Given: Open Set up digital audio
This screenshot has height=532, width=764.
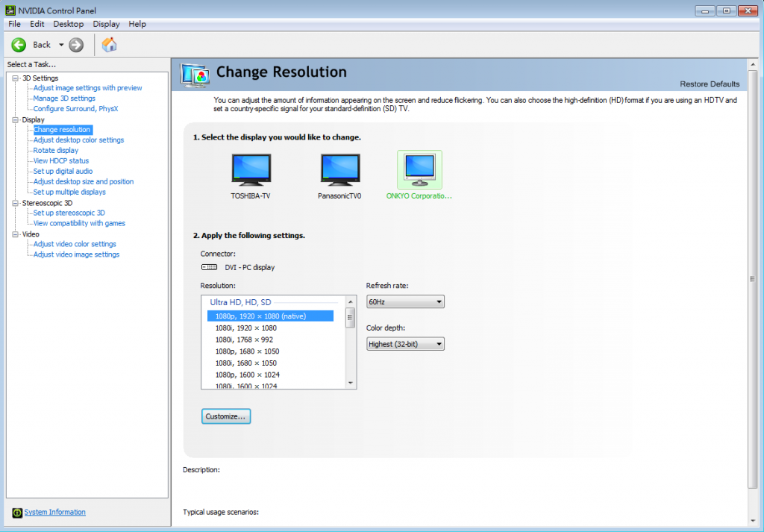Looking at the screenshot, I should (x=63, y=172).
